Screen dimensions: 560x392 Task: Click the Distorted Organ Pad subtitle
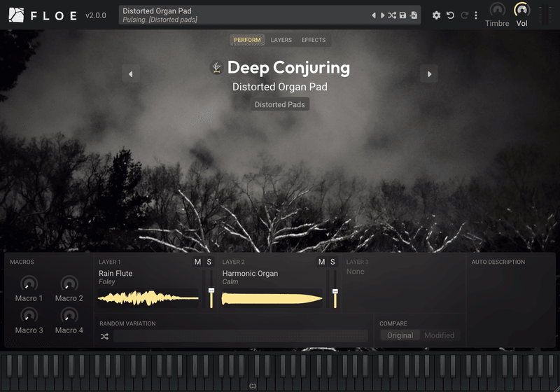click(279, 87)
